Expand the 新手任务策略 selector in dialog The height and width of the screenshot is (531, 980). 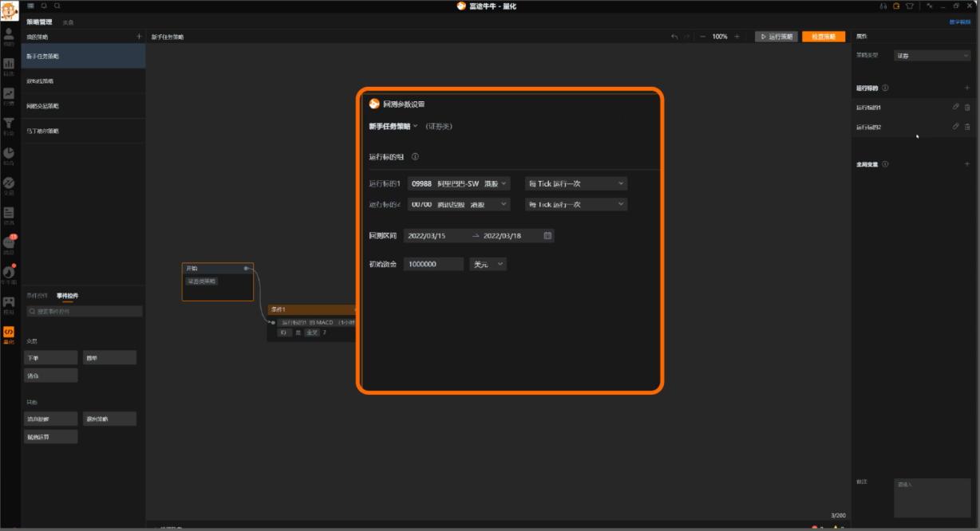click(393, 126)
